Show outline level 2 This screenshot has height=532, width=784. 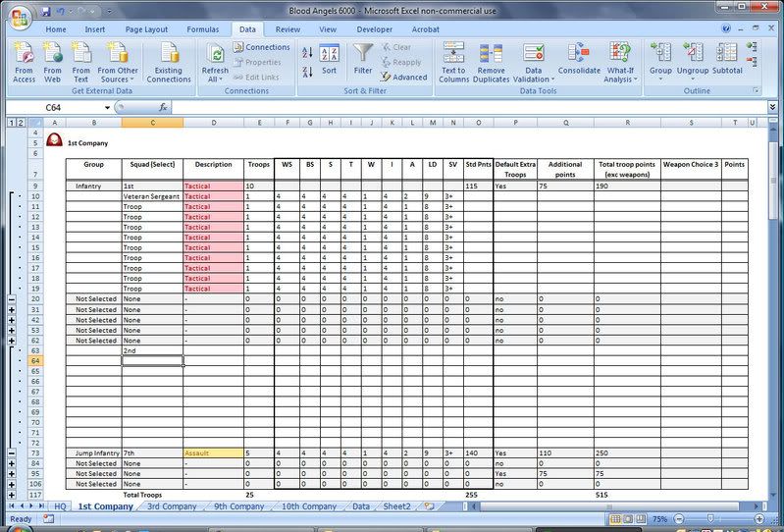click(21, 123)
